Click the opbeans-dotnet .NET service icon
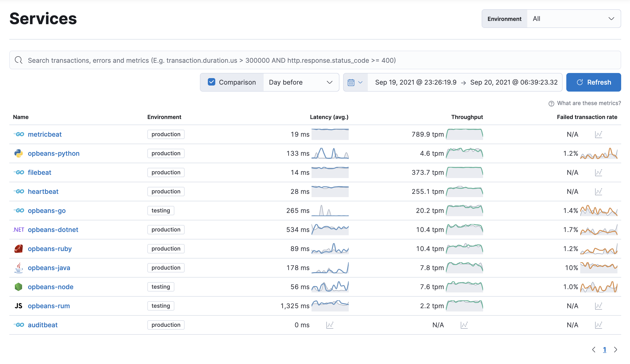The image size is (630, 364). coord(18,229)
